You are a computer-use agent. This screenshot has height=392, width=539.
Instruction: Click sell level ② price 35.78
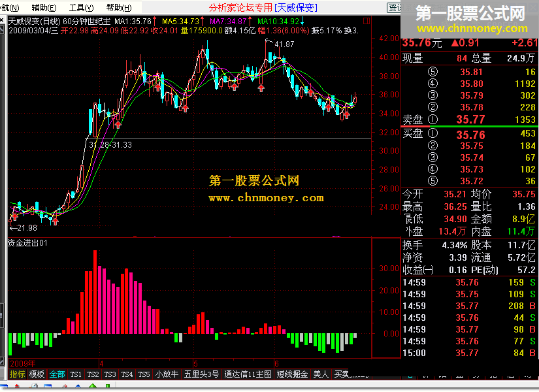471,107
